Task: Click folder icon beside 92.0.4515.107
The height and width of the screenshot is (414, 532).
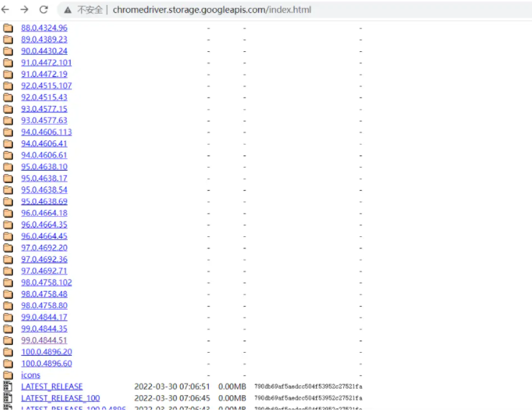Action: tap(8, 86)
